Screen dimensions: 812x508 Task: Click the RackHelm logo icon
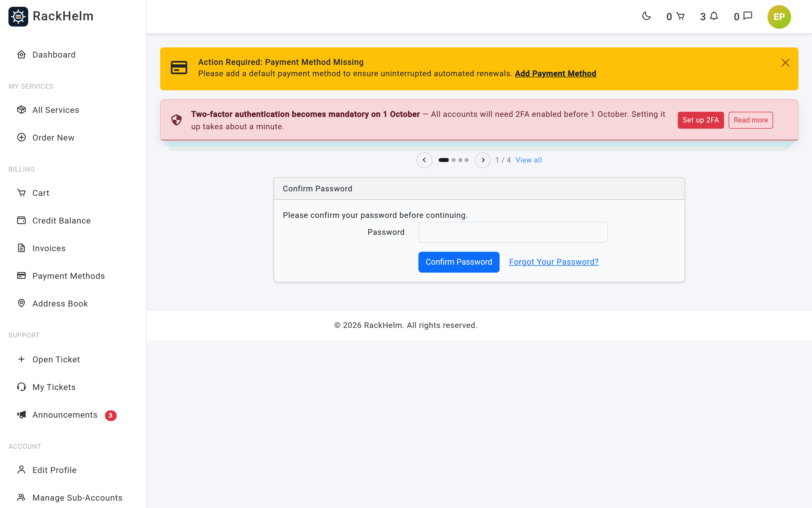coord(18,16)
